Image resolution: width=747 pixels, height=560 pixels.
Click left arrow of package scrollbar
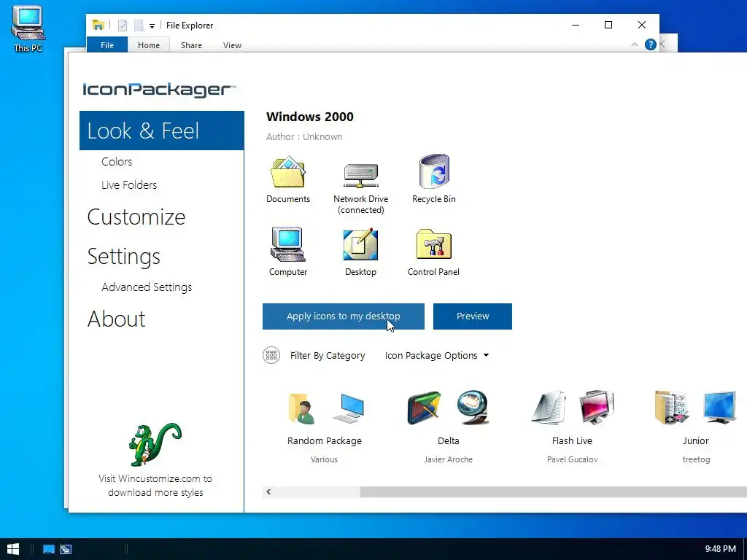coord(268,492)
